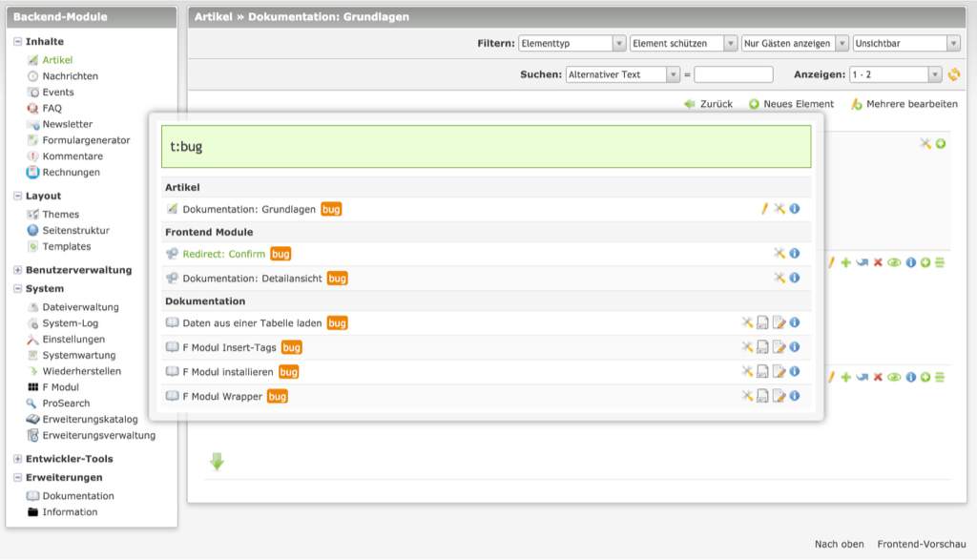Open tools icon for F Modul Wrapper

(x=747, y=396)
